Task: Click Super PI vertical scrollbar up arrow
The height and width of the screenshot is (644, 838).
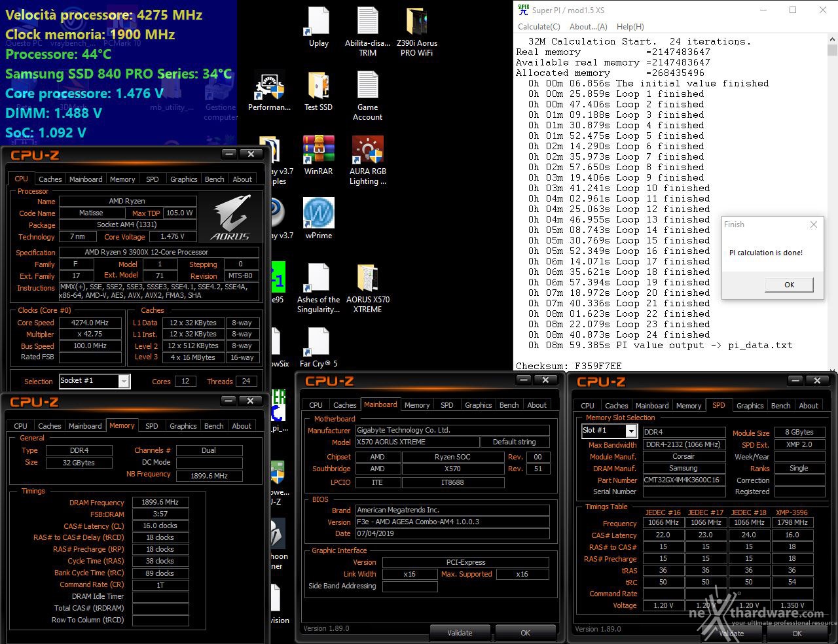Action: pyautogui.click(x=832, y=41)
